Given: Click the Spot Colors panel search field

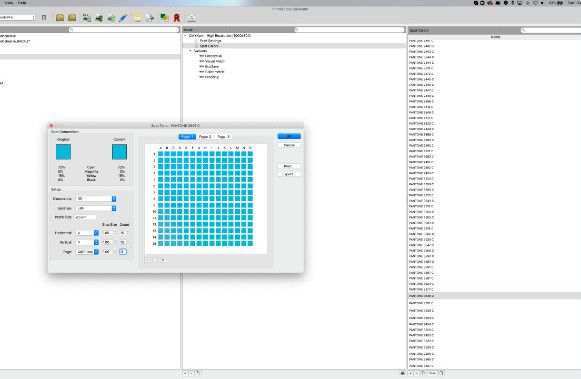Looking at the screenshot, I should [x=551, y=30].
